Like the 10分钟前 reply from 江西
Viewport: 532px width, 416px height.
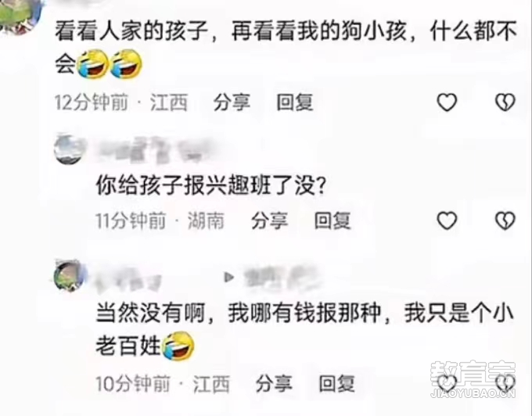pos(447,383)
